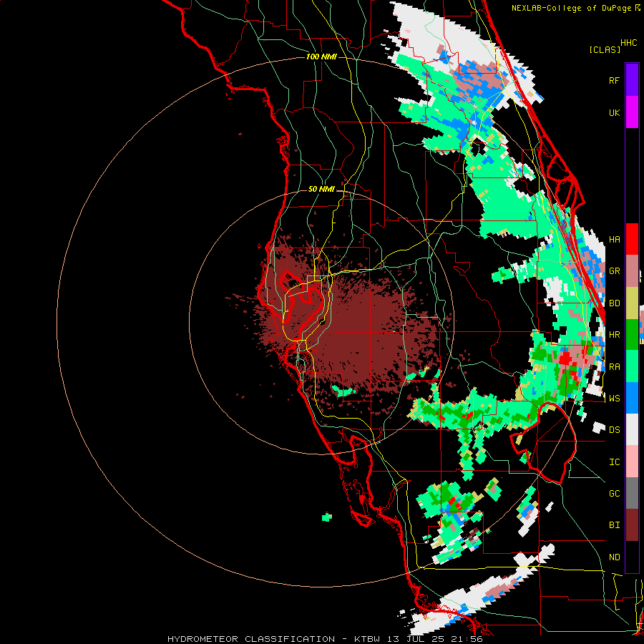This screenshot has width=644, height=644.
Task: Click the 'UK' legend label
Action: (614, 112)
